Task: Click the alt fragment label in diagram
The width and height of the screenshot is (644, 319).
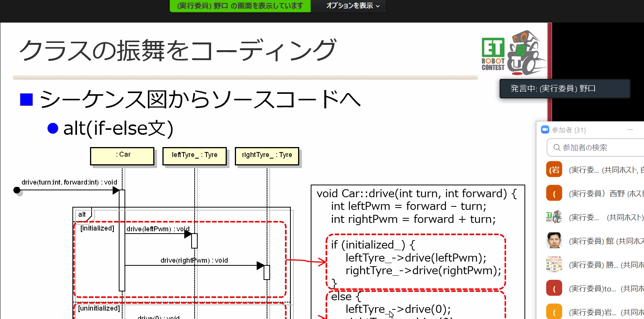Action: 82,214
